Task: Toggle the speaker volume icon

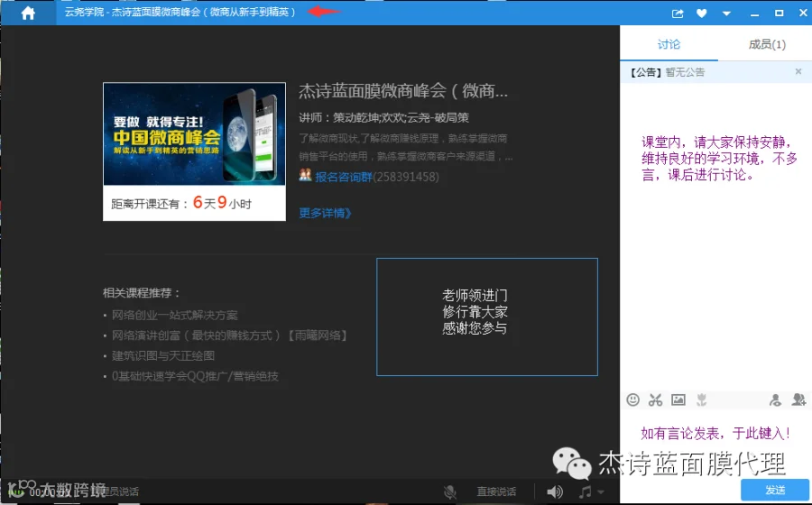Action: 555,491
